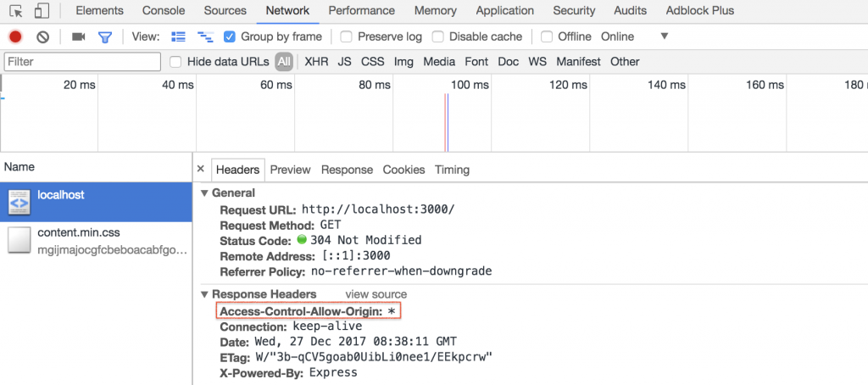Enable the Preserve log checkbox
The width and height of the screenshot is (868, 385).
tap(347, 36)
